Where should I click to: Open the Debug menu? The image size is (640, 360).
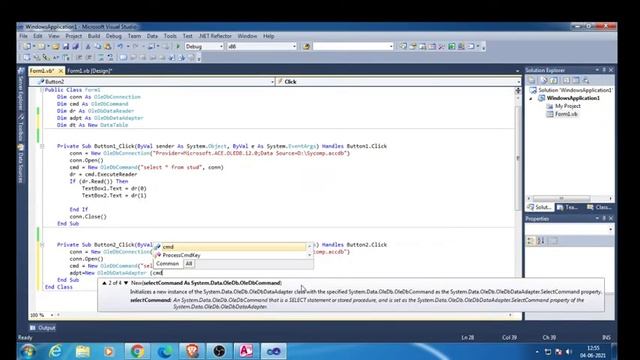(114, 36)
